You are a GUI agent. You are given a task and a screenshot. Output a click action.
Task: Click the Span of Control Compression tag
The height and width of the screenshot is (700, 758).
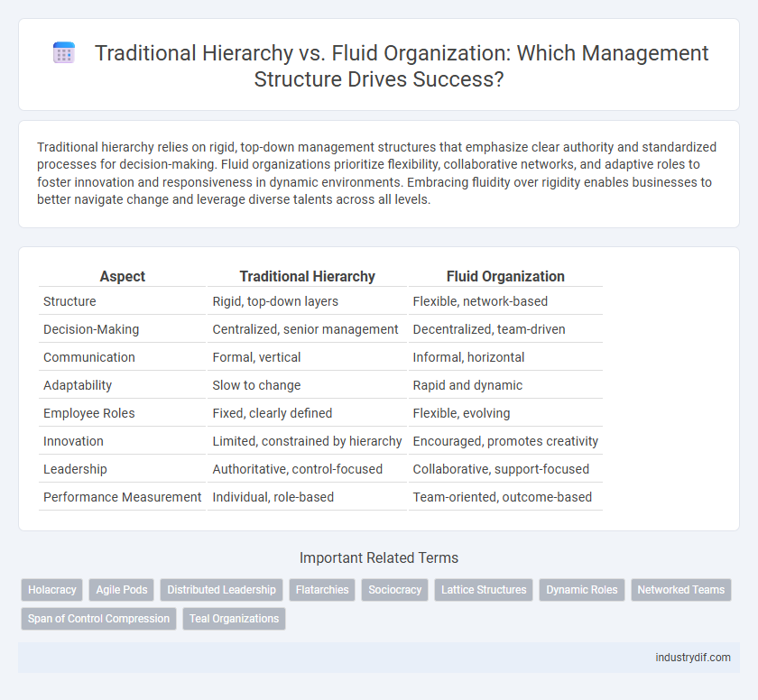[98, 619]
